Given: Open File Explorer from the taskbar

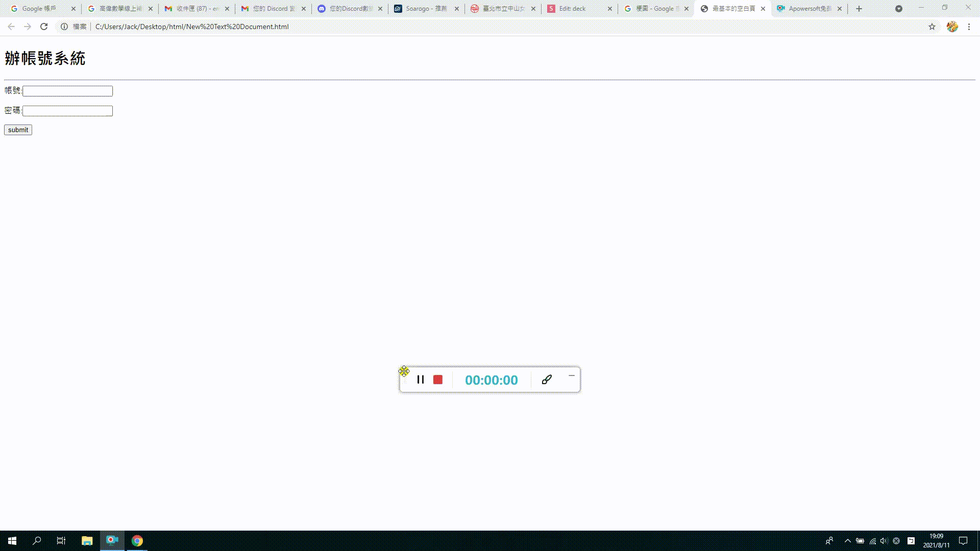Looking at the screenshot, I should (x=87, y=541).
